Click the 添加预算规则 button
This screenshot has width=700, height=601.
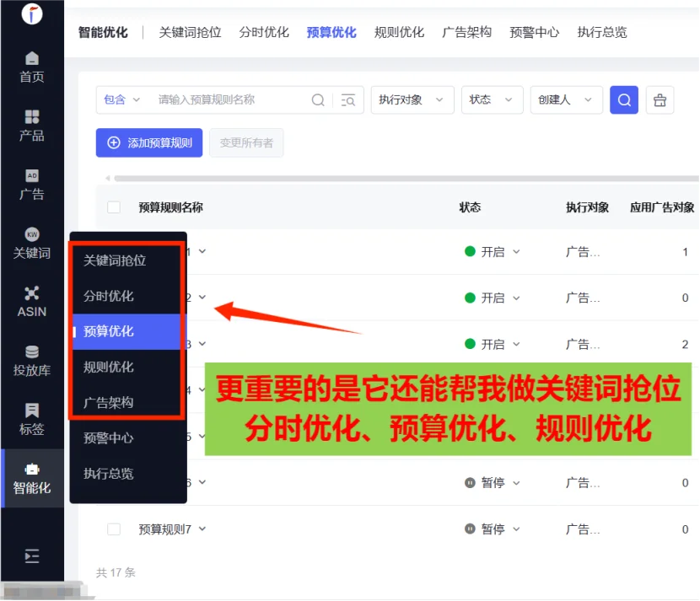tap(149, 142)
